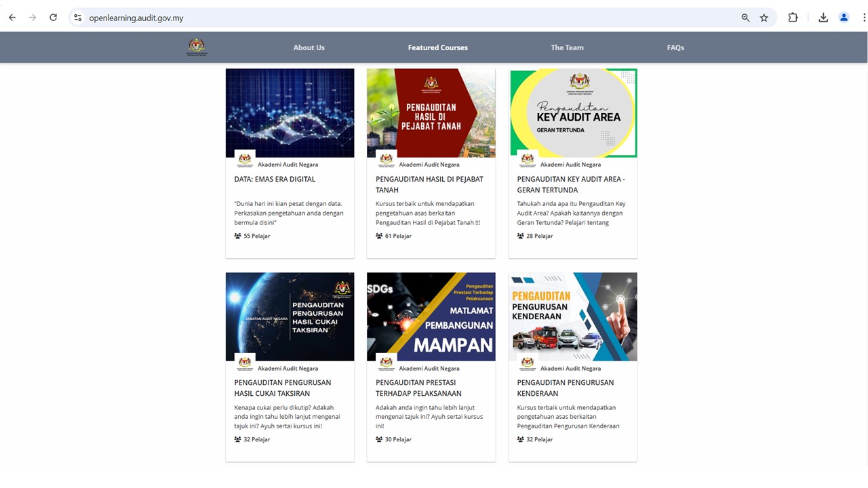
Task: Click the Akademi Akademi logo on DATA: EMAS card
Action: [244, 159]
